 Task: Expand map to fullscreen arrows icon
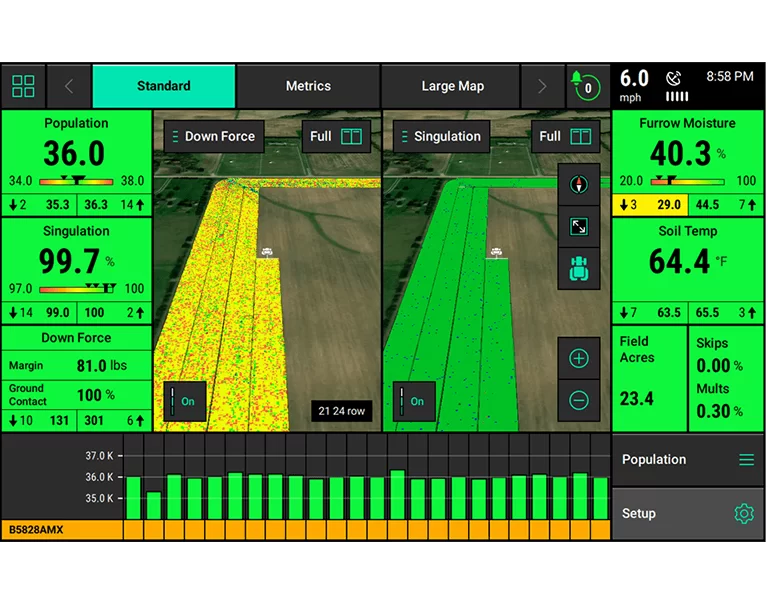point(578,227)
